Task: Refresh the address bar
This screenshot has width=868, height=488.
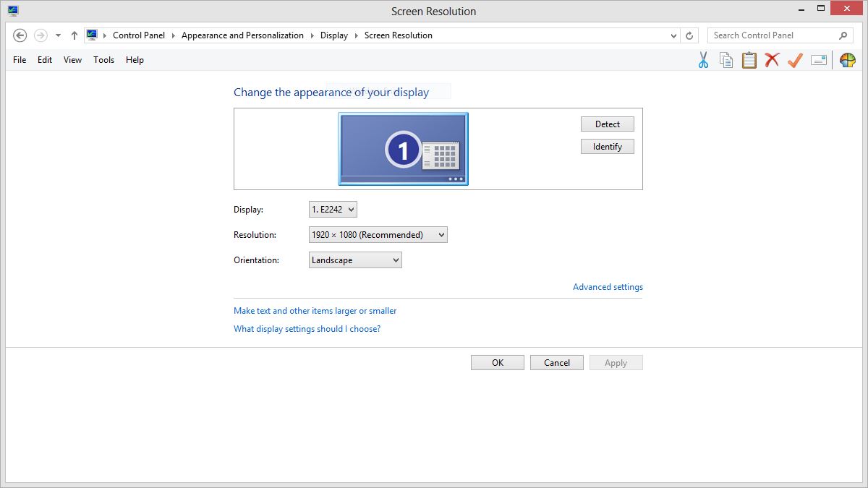Action: (690, 35)
